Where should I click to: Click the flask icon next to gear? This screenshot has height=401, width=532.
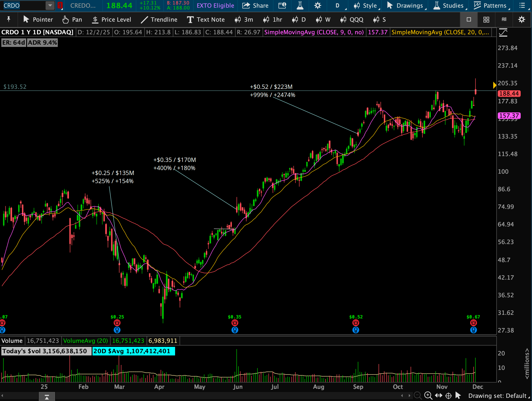(300, 6)
